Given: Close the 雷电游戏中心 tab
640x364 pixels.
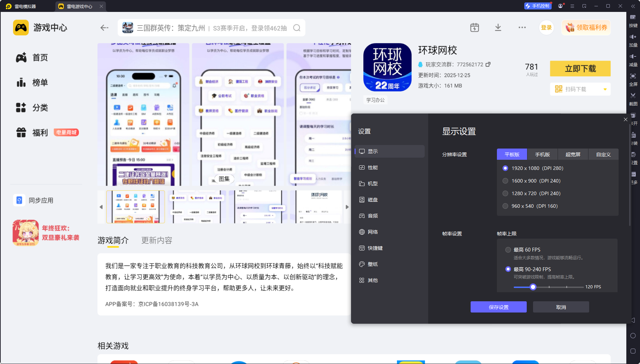Looking at the screenshot, I should (x=101, y=6).
